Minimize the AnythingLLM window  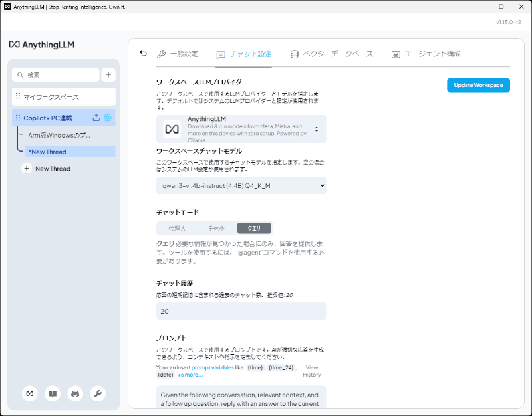point(481,7)
